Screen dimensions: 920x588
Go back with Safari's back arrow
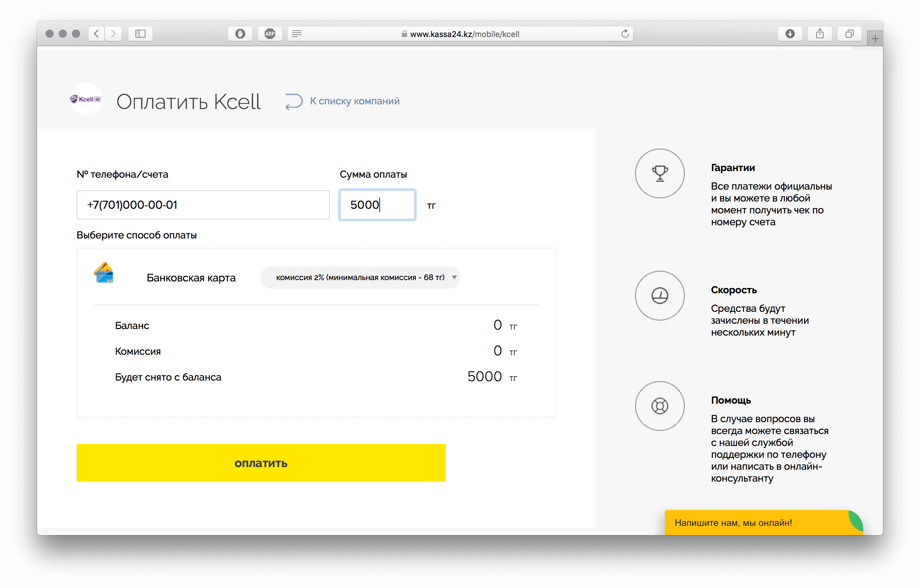[x=97, y=34]
